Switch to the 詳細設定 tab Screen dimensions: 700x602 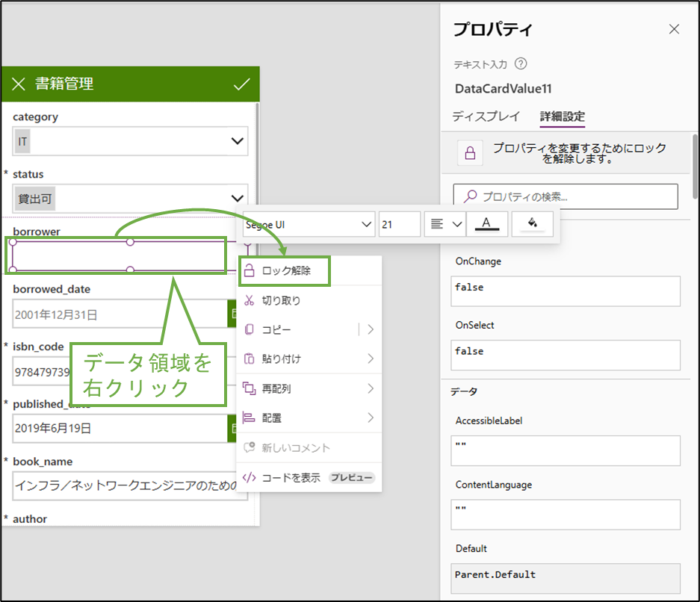[x=562, y=117]
